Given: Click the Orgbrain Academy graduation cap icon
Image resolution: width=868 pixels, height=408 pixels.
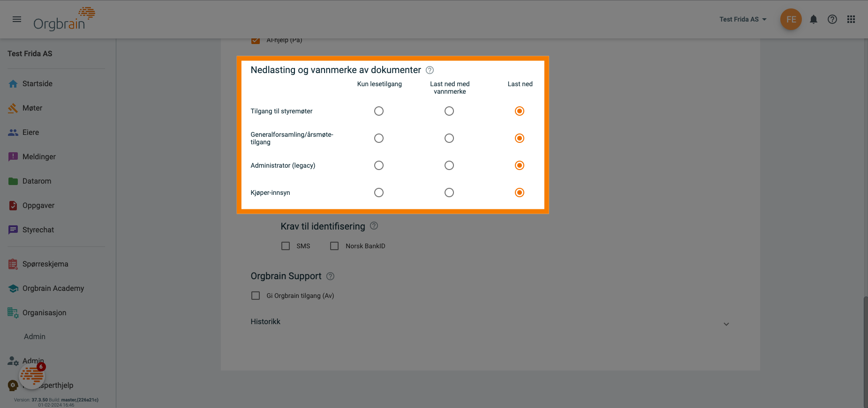Looking at the screenshot, I should click(13, 289).
